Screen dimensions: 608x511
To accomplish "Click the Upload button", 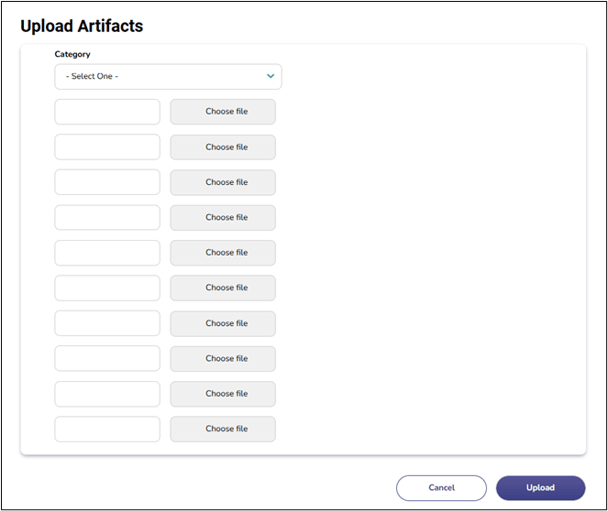I will (540, 488).
